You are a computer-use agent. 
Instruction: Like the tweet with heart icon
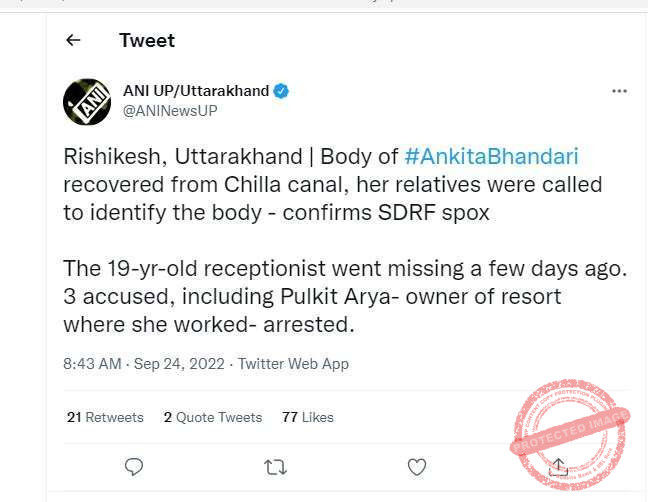(x=417, y=467)
